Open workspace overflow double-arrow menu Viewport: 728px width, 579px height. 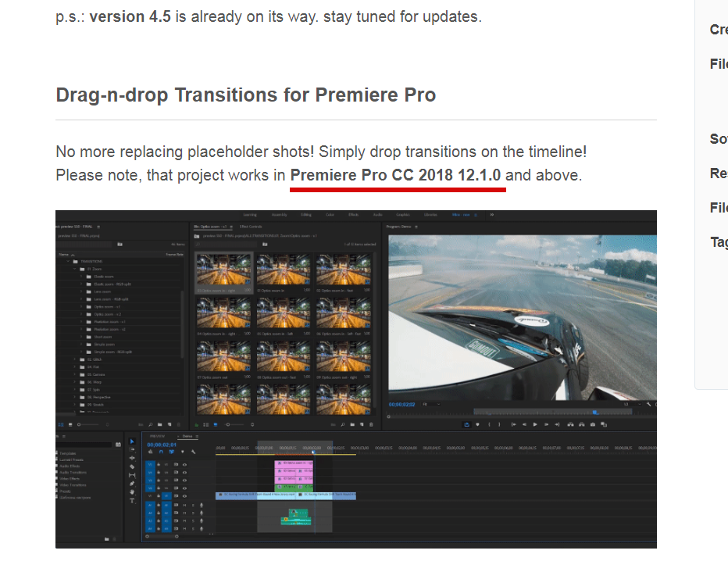click(491, 215)
